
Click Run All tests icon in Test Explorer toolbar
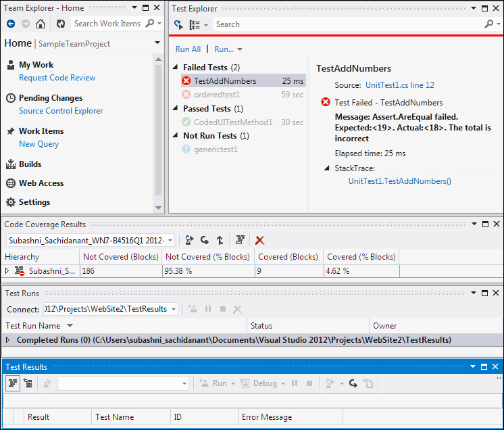coord(178,24)
